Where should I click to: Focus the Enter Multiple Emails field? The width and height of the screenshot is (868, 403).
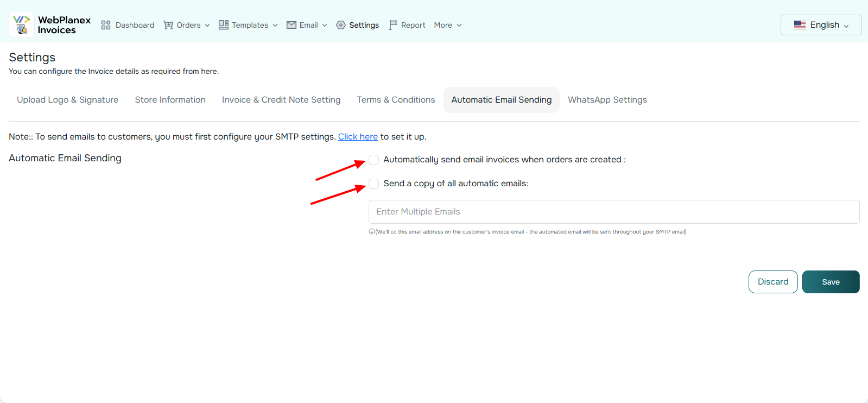pyautogui.click(x=613, y=212)
